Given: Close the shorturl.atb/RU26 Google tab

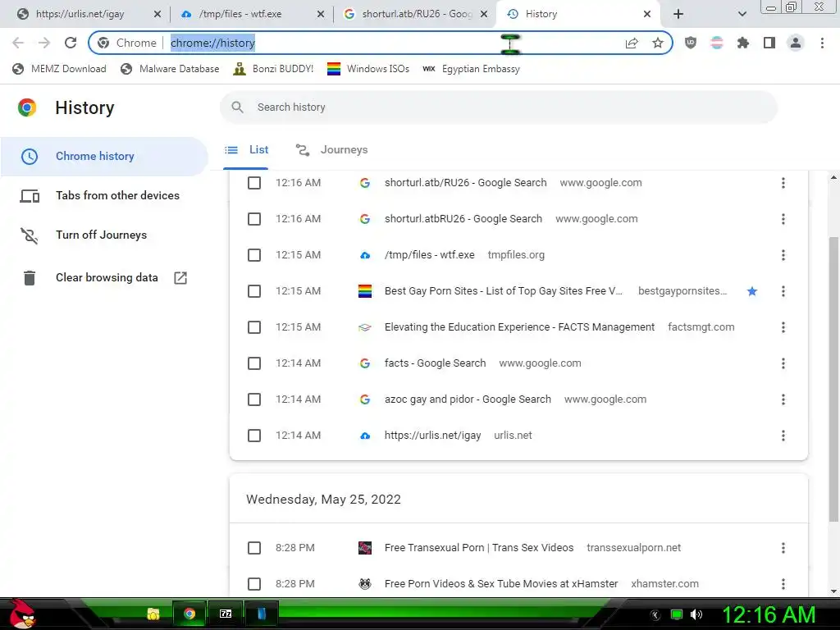Looking at the screenshot, I should coord(484,14).
